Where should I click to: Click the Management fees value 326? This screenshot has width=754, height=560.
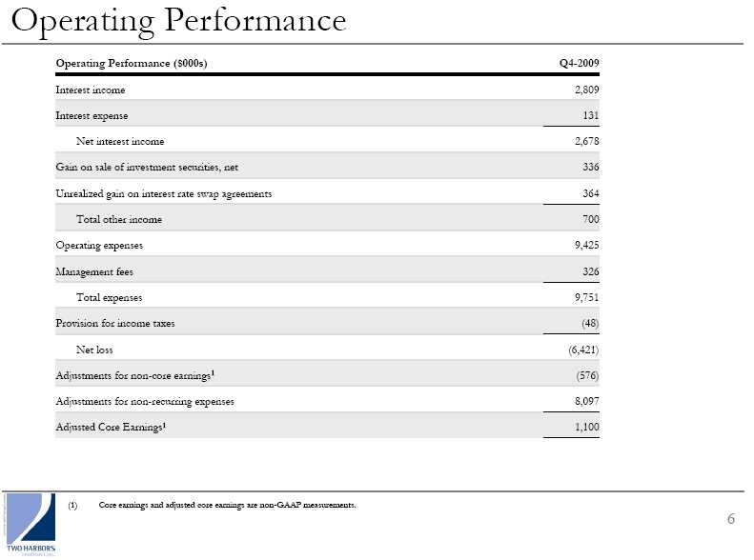pos(590,271)
